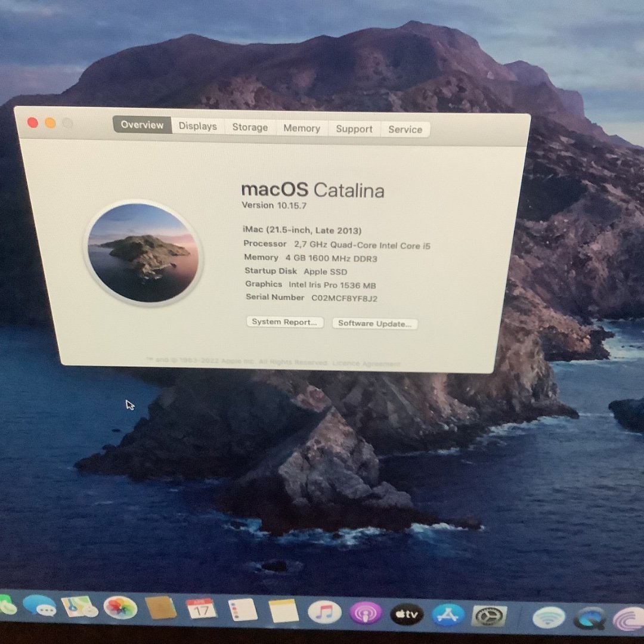Launch Maps from the Dock

tap(79, 606)
